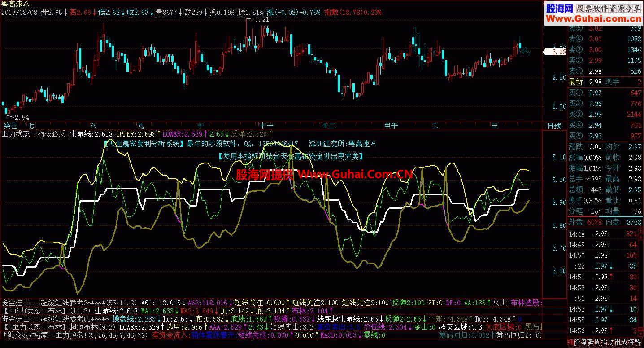644x348 pixels.
Task: Switch to the 盘 tab below the tick list
Action: coord(584,342)
